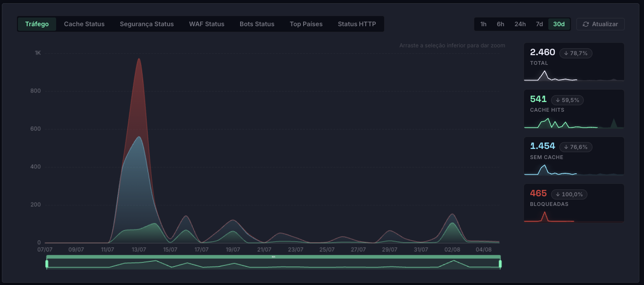Click the down-arrow icon in the 76,6% badge
Image resolution: width=644 pixels, height=285 pixels.
coord(566,147)
